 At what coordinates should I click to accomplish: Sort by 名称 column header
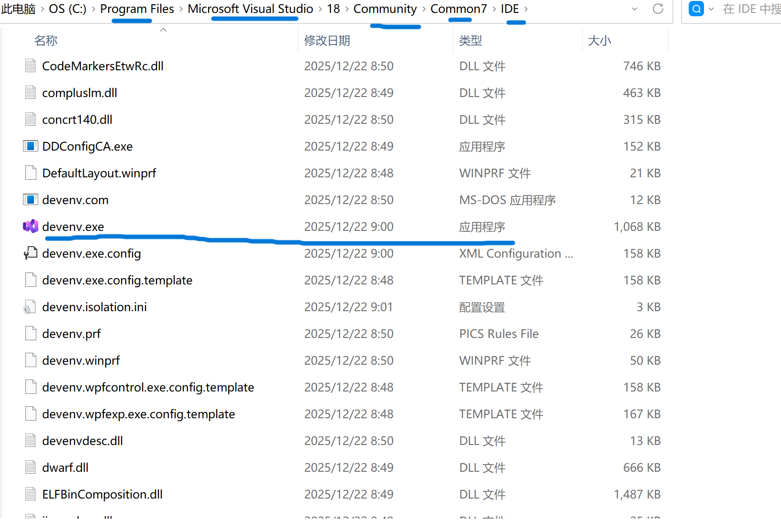(x=46, y=41)
